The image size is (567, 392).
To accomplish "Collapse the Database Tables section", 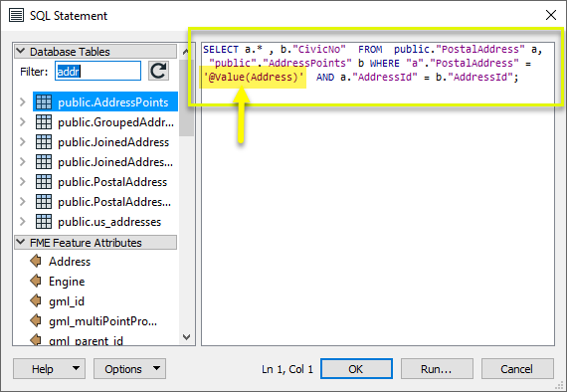I will [x=21, y=51].
